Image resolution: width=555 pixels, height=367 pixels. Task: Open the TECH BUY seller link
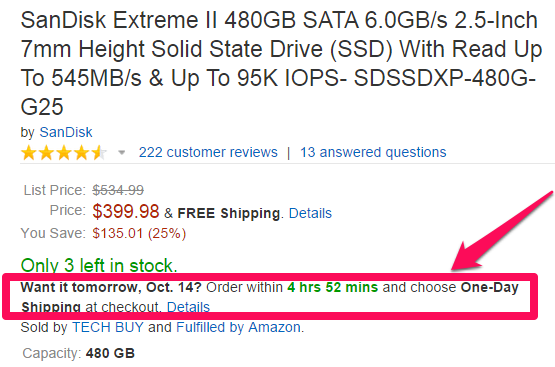point(108,327)
